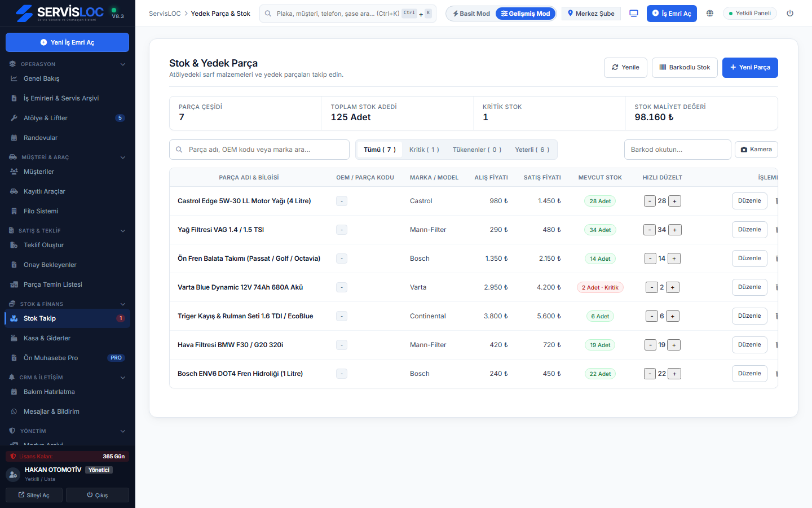Open Bakım Hatırlatma page
This screenshot has width=812, height=508.
(68, 392)
